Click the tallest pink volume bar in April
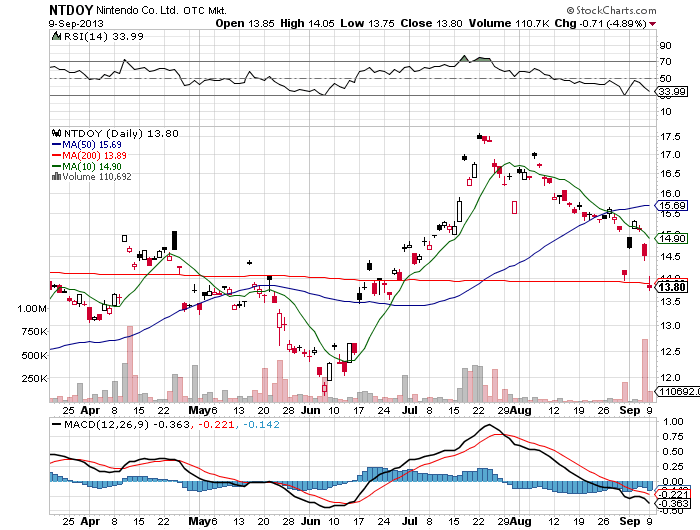This screenshot has width=700, height=530. point(130,364)
